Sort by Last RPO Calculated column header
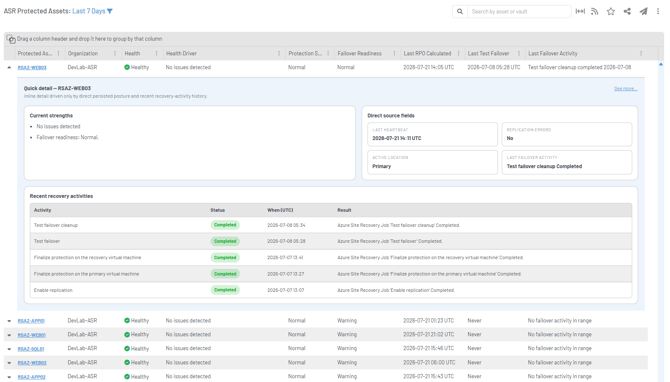The image size is (670, 382). click(x=427, y=53)
